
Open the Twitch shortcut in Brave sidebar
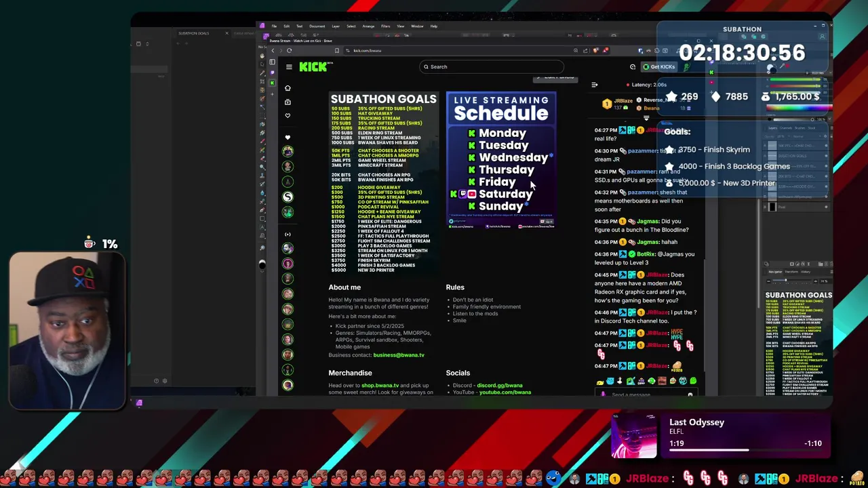tap(272, 72)
